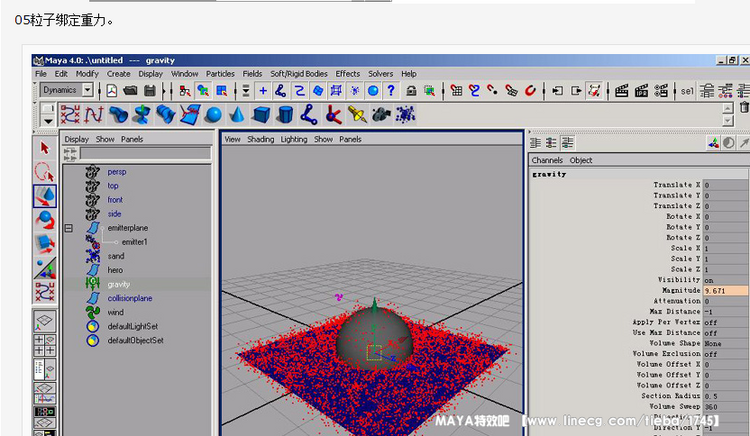The width and height of the screenshot is (750, 436).
Task: Select emitter1 in the outliner
Action: tap(134, 242)
